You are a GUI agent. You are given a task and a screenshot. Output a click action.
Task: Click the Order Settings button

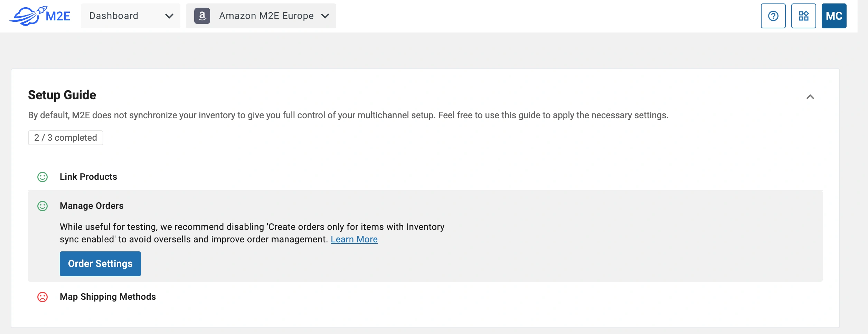(x=100, y=263)
